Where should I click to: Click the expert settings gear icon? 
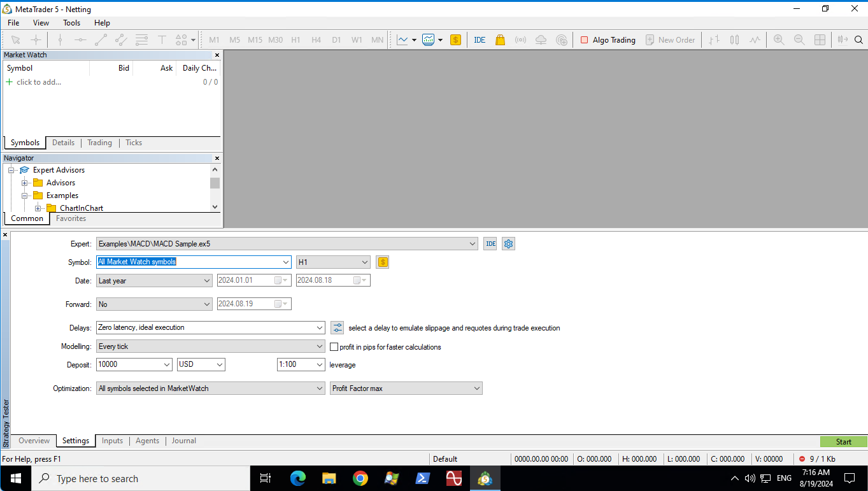point(508,244)
